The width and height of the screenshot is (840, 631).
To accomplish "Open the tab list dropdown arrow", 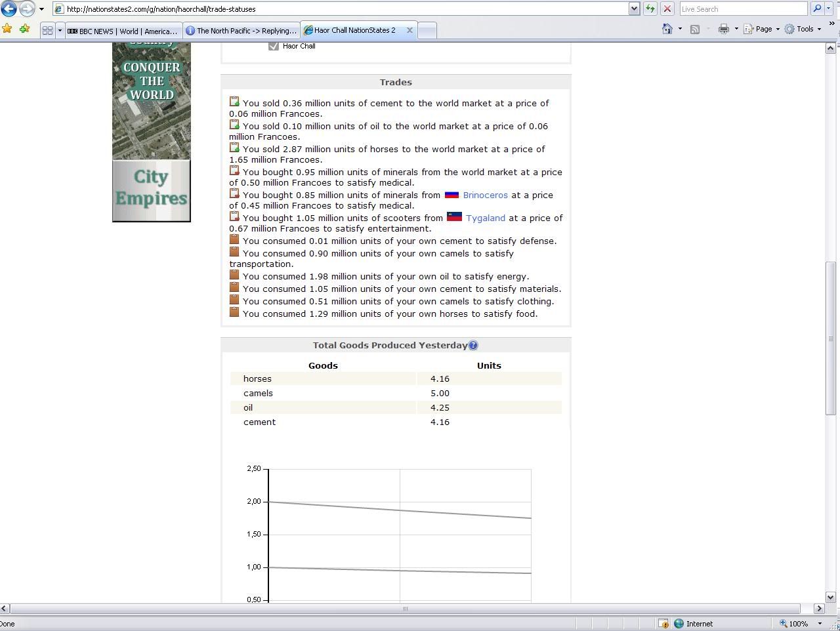I will coord(60,30).
